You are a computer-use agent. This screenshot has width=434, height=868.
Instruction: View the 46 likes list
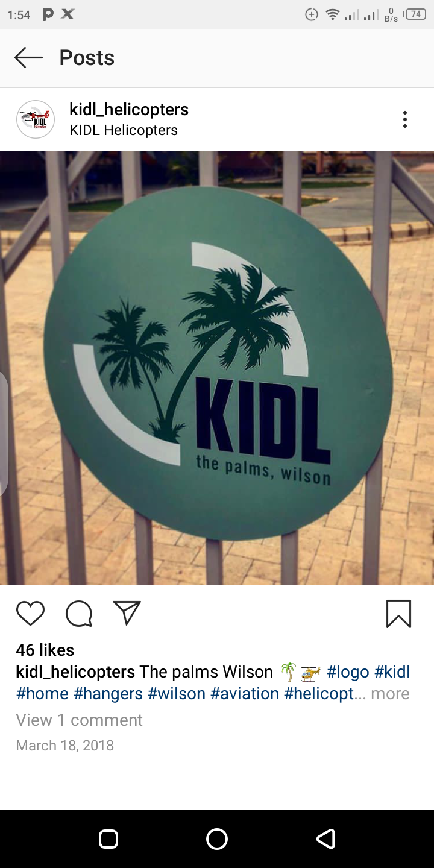[x=45, y=650]
